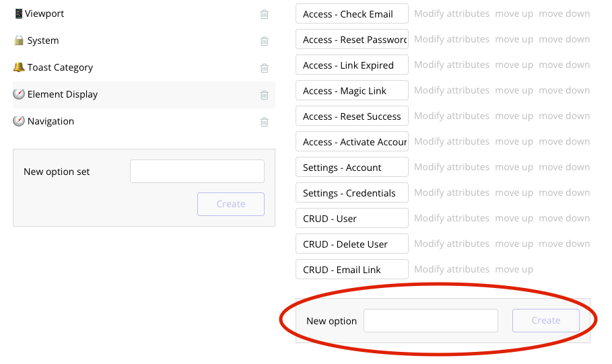Open the Navigation option set
Image resolution: width=612 pixels, height=364 pixels.
[x=50, y=121]
